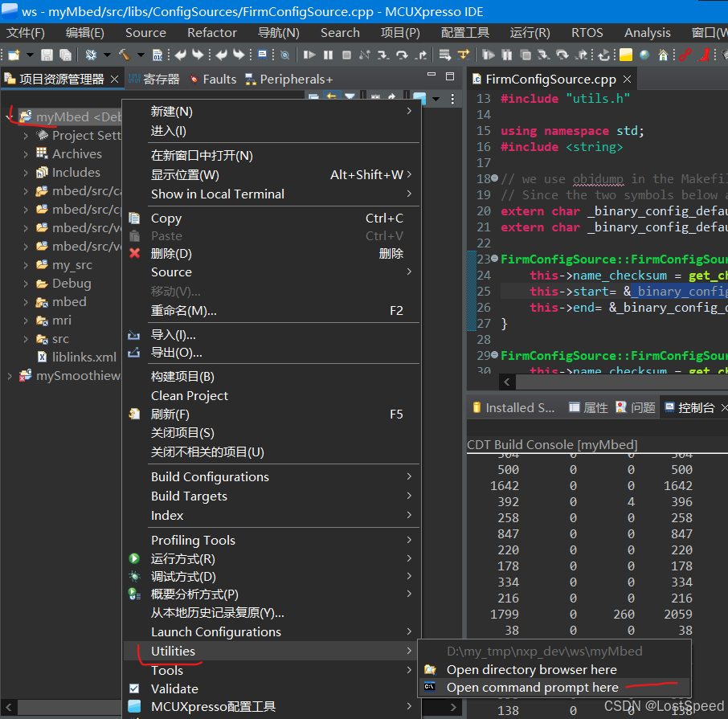Image resolution: width=728 pixels, height=719 pixels.
Task: Switch to the 寄存器 tab
Action: [154, 80]
